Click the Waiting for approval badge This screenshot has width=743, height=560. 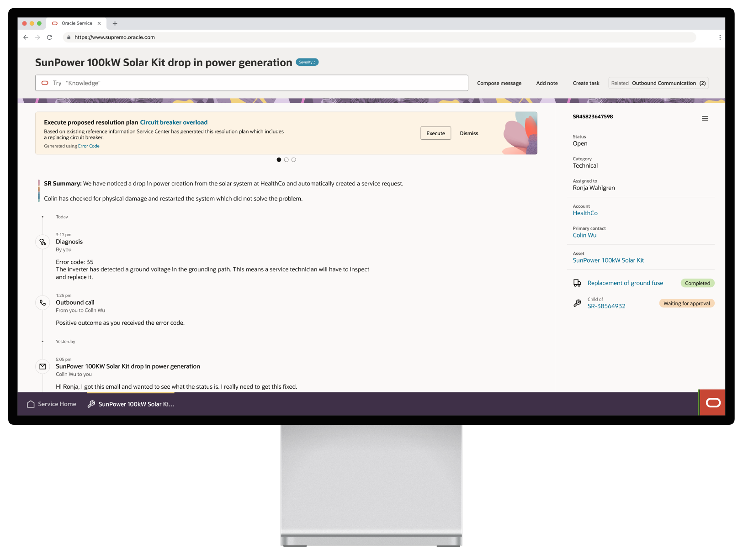coord(686,303)
